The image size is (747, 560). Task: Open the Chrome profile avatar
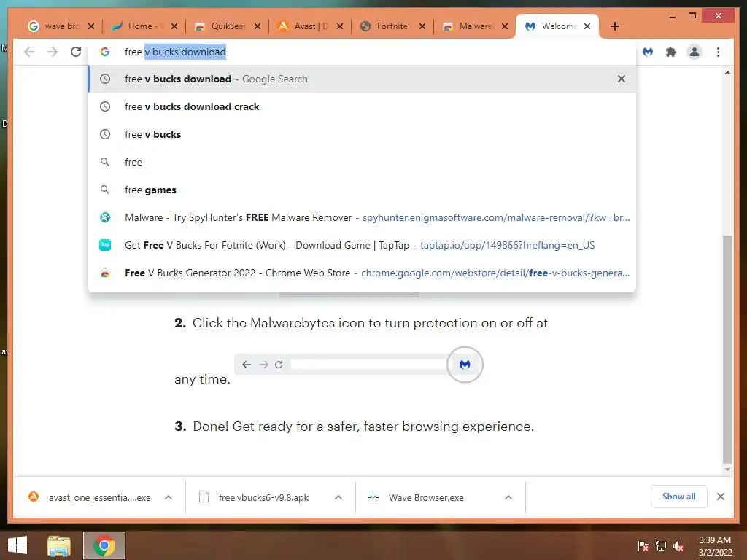point(694,52)
